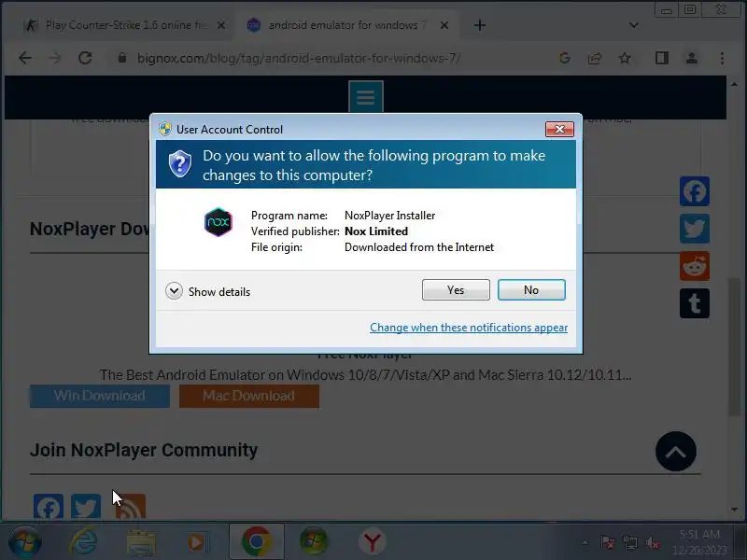Share on Twitter via side floating button

pos(694,229)
